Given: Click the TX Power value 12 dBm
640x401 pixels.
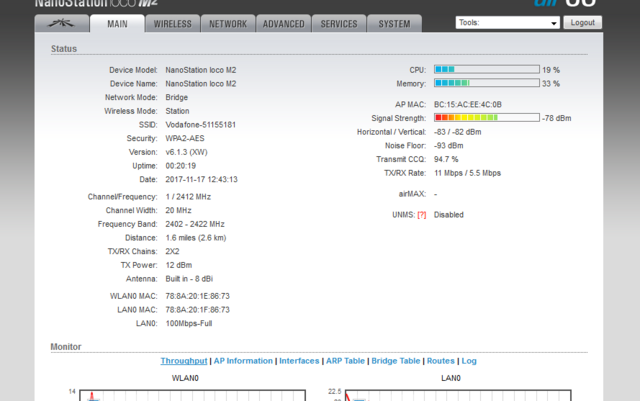Looking at the screenshot, I should pyautogui.click(x=179, y=265).
